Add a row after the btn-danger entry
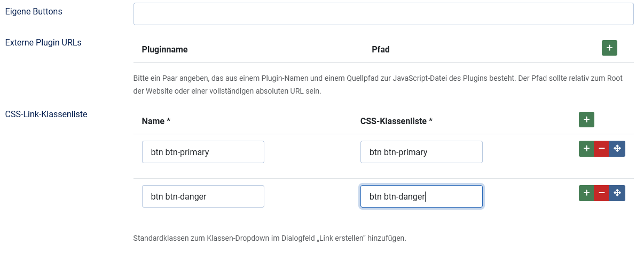This screenshot has width=644, height=260. (586, 193)
